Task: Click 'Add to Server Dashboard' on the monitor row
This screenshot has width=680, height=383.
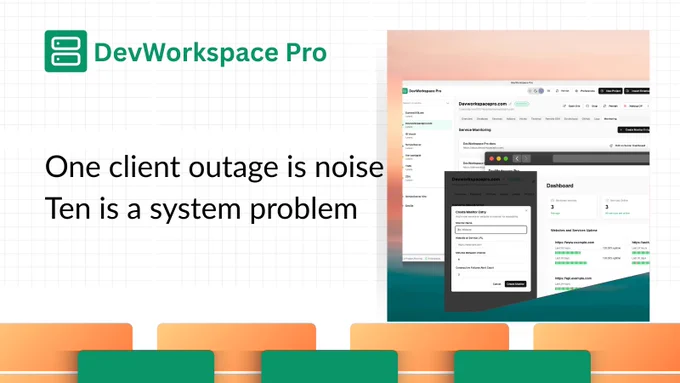Action: [628, 145]
